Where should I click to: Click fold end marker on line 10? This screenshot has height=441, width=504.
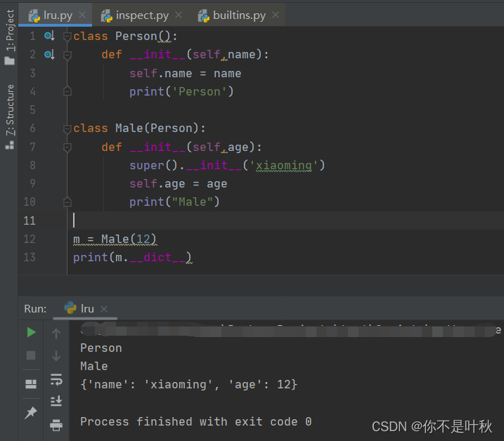67,202
